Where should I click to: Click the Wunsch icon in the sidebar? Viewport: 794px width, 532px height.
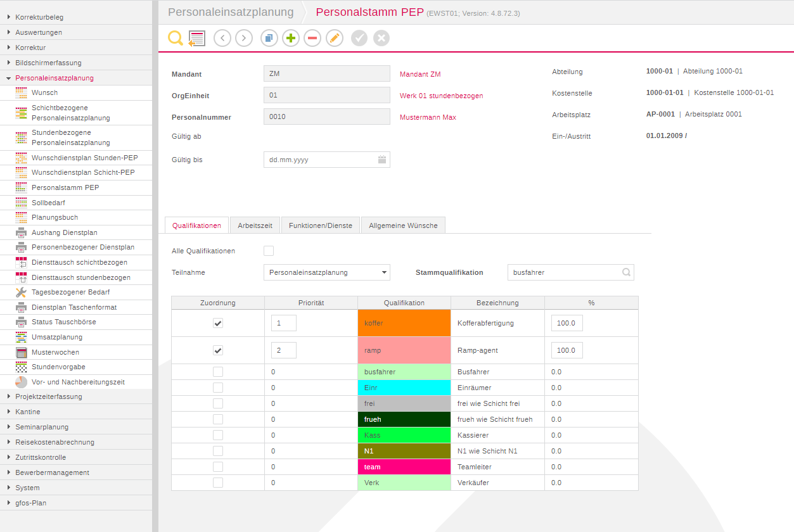pos(21,92)
